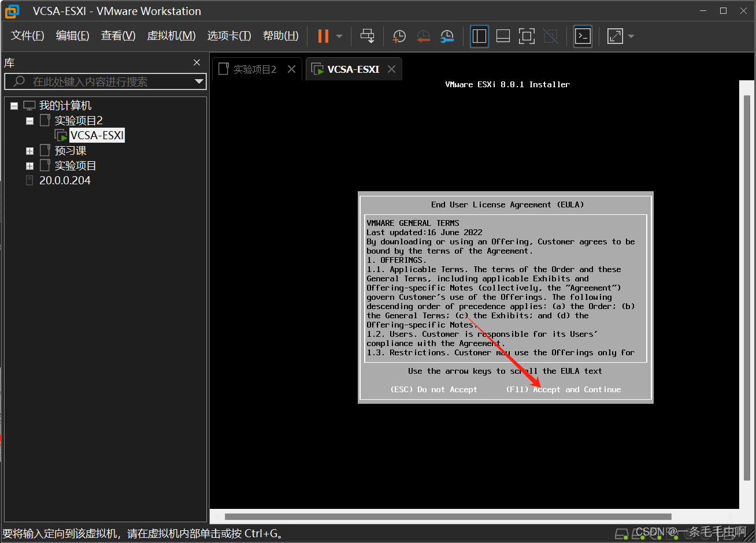This screenshot has height=543, width=756.
Task: Select the 实验项目 folder in library
Action: 75,166
